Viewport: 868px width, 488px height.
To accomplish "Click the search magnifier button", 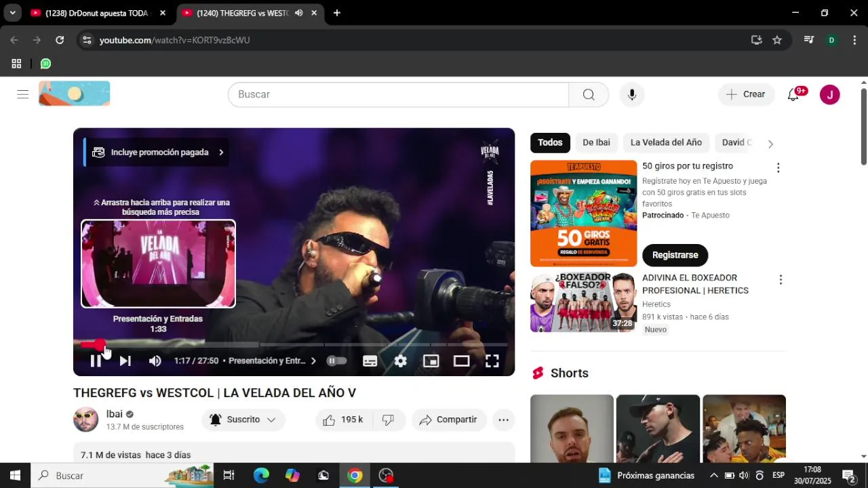I will pyautogui.click(x=589, y=94).
